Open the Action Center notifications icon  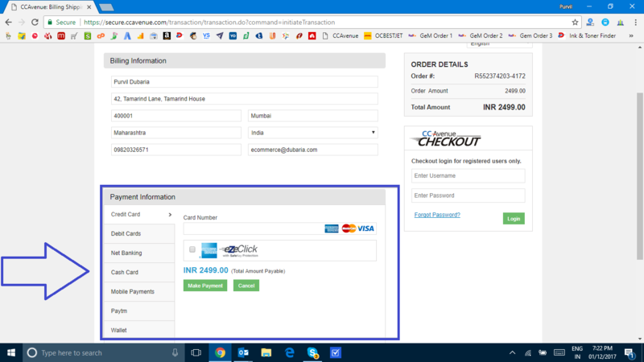click(629, 352)
